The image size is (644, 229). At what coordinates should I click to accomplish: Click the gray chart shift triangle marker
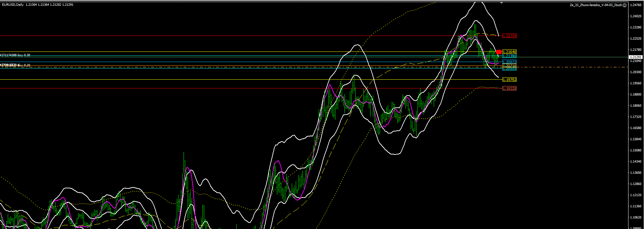[501, 2]
